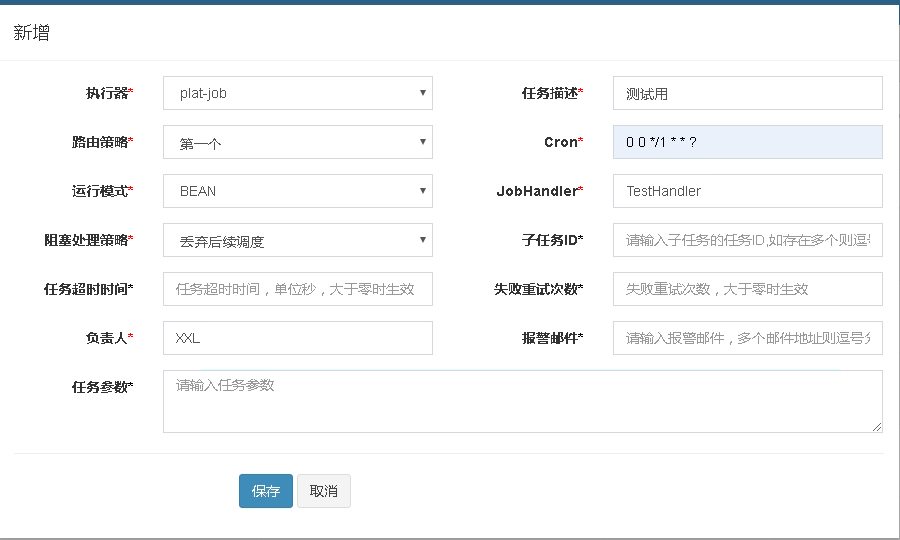Image resolution: width=900 pixels, height=540 pixels.
Task: Click the 阻塞处理策略 label
Action: click(x=88, y=240)
